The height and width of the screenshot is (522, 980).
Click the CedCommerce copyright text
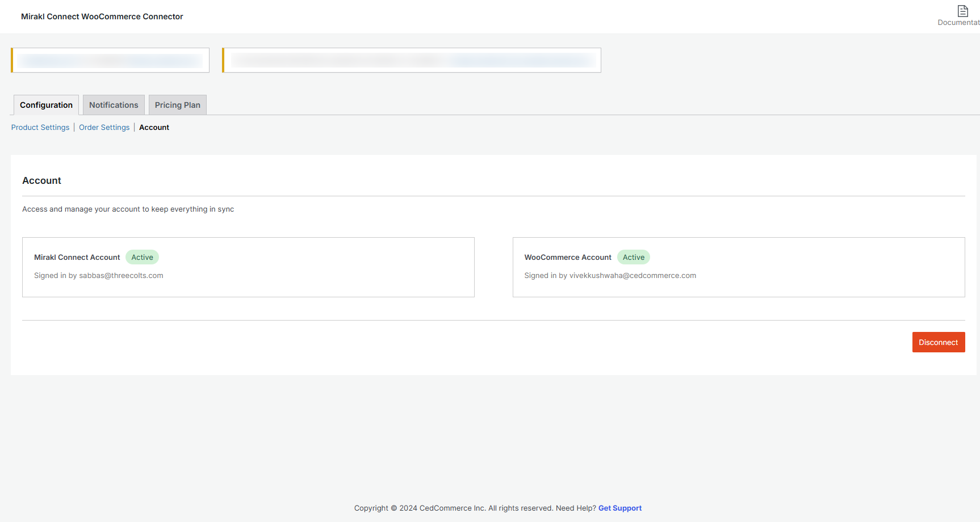coord(475,508)
